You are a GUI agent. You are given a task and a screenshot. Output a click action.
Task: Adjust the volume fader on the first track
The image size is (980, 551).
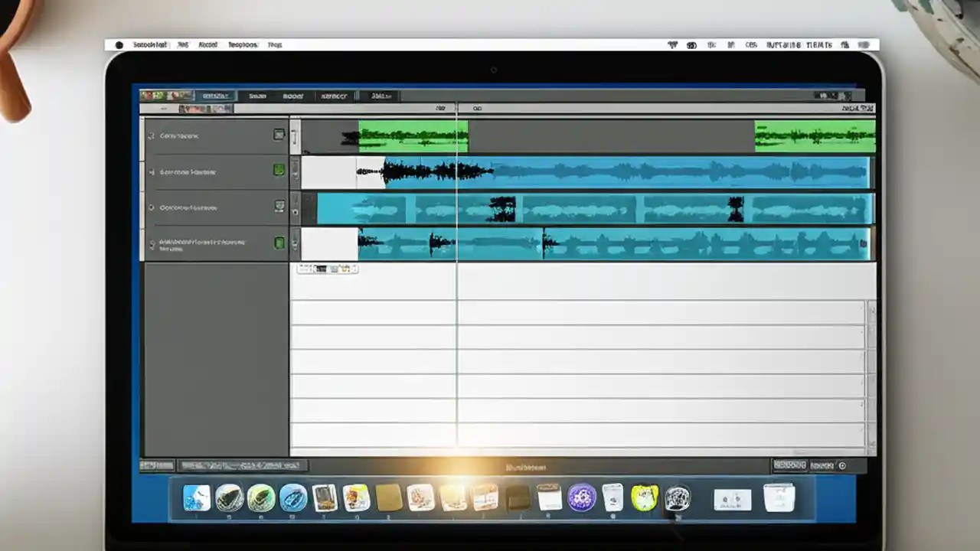click(x=294, y=135)
